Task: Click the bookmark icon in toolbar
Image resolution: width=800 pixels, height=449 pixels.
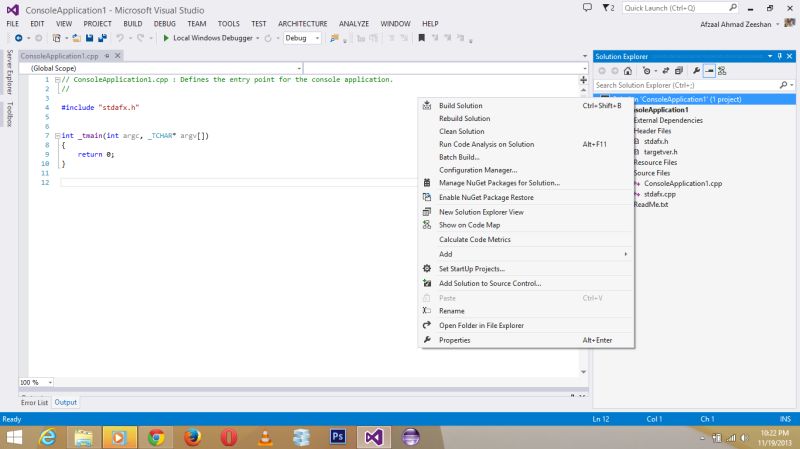Action: pyautogui.click(x=421, y=38)
